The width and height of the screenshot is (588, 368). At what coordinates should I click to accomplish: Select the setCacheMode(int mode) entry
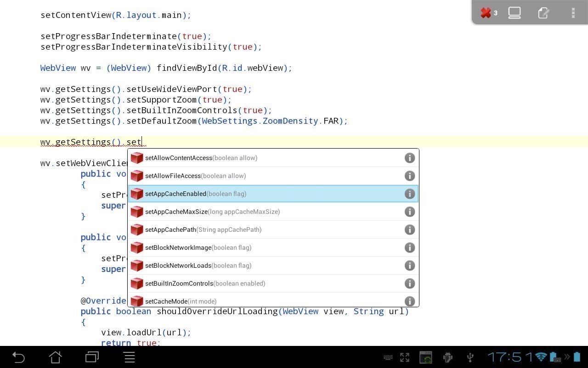click(x=181, y=301)
